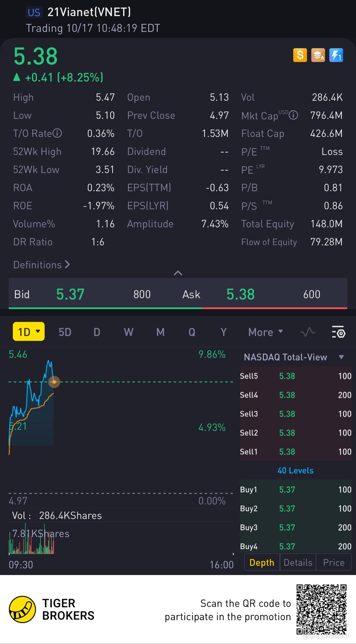Tap the Float Cap value 426.6M

(326, 133)
